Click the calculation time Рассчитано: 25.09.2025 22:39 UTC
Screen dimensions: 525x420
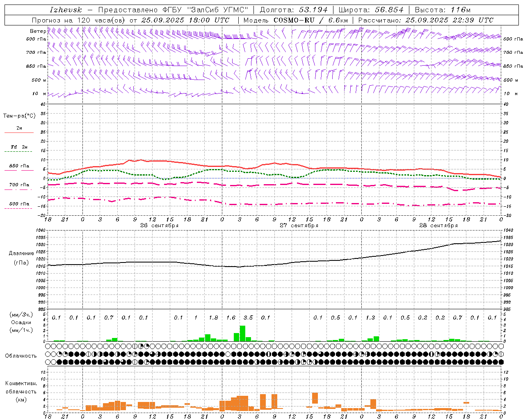coord(426,20)
